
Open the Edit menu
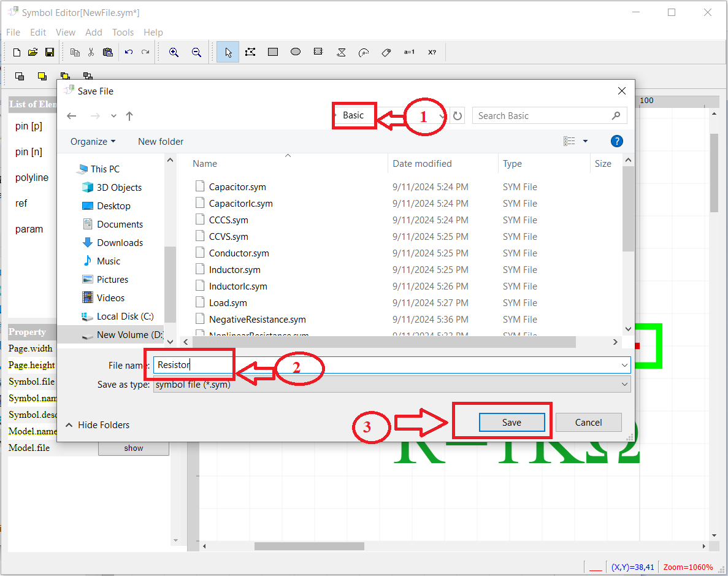tap(38, 33)
